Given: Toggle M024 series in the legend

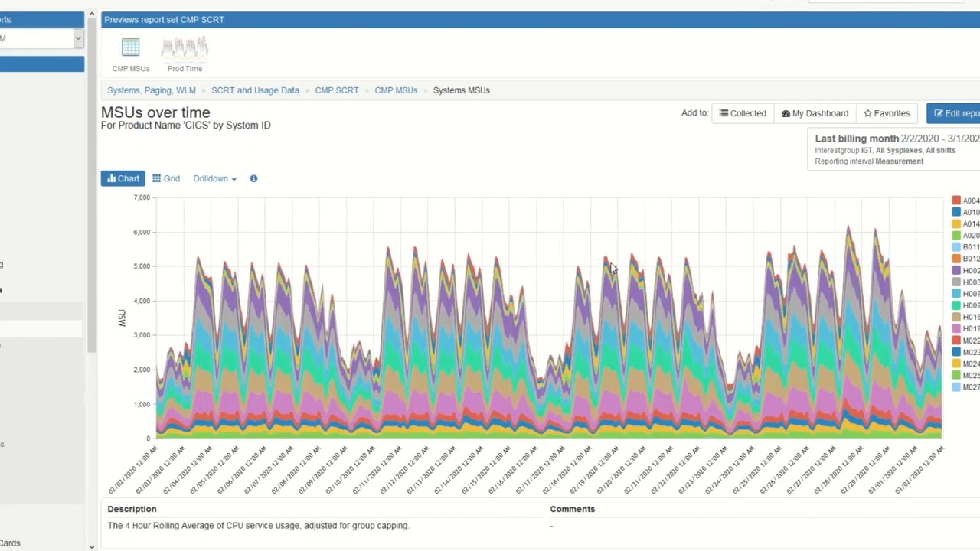Looking at the screenshot, I should coord(965,364).
